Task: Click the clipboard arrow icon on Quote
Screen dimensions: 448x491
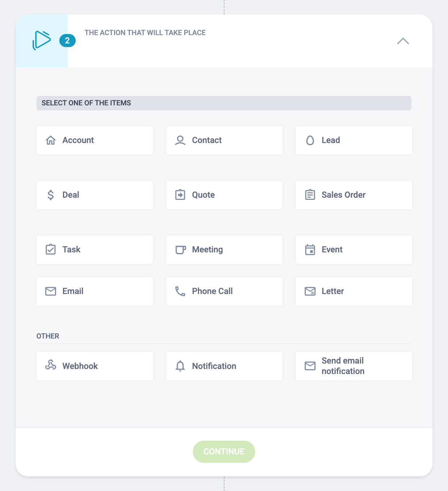Action: [180, 195]
